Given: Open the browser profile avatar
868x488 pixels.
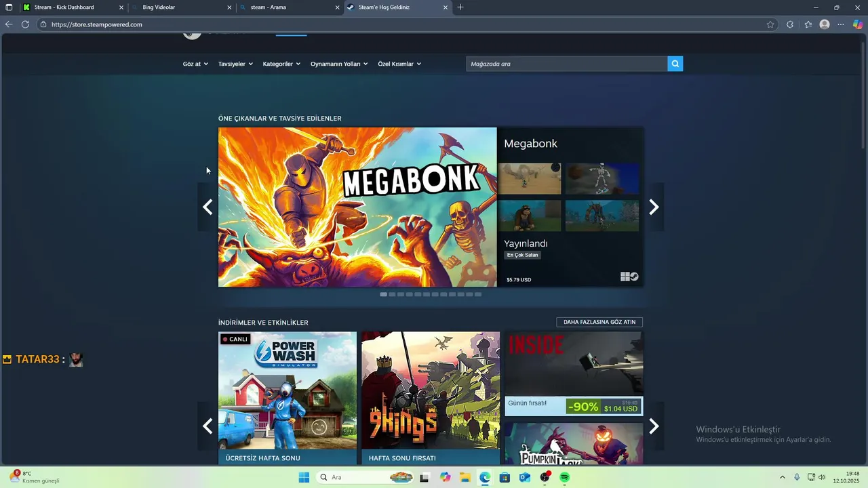Looking at the screenshot, I should point(825,24).
